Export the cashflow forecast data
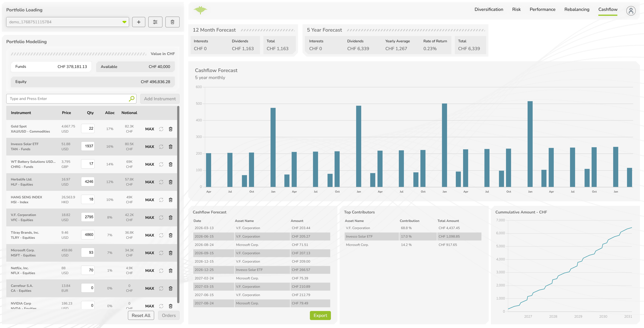Viewport: 644px width, 328px height. (320, 315)
